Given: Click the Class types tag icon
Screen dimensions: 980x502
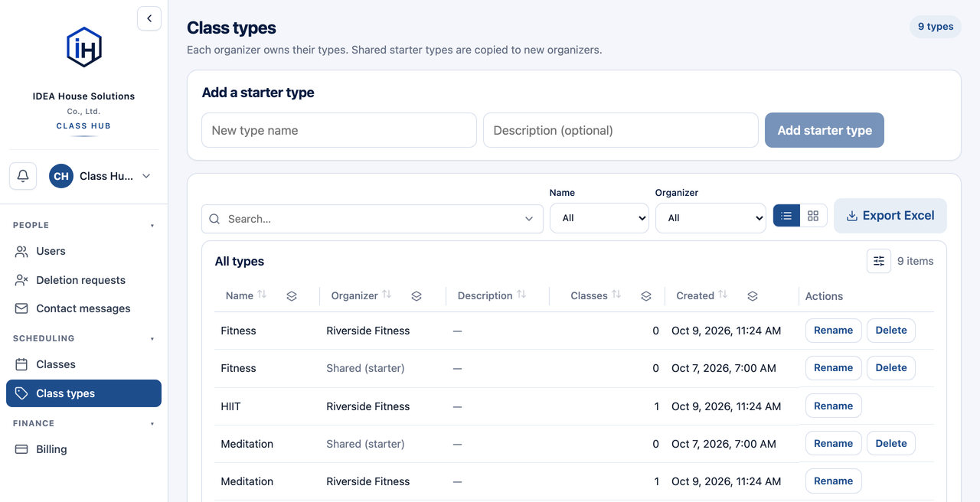Looking at the screenshot, I should [21, 393].
